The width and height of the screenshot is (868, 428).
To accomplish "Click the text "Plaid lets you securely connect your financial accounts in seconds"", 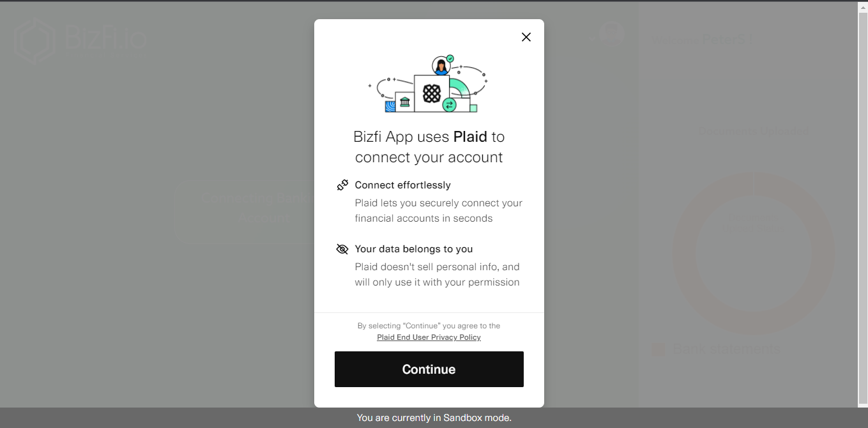I will 439,211.
